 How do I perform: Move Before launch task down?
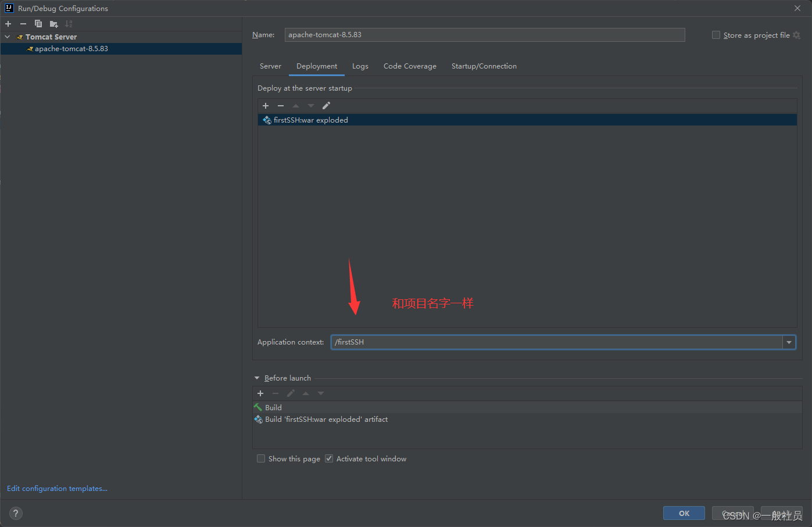(x=321, y=393)
